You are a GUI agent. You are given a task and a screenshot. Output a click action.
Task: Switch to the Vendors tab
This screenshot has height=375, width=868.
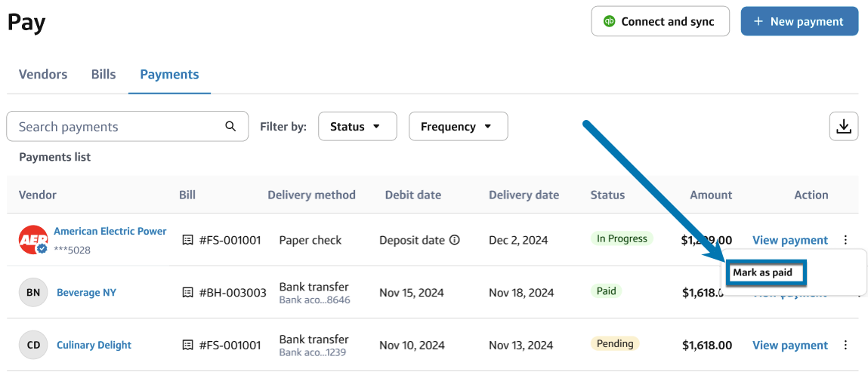(43, 75)
